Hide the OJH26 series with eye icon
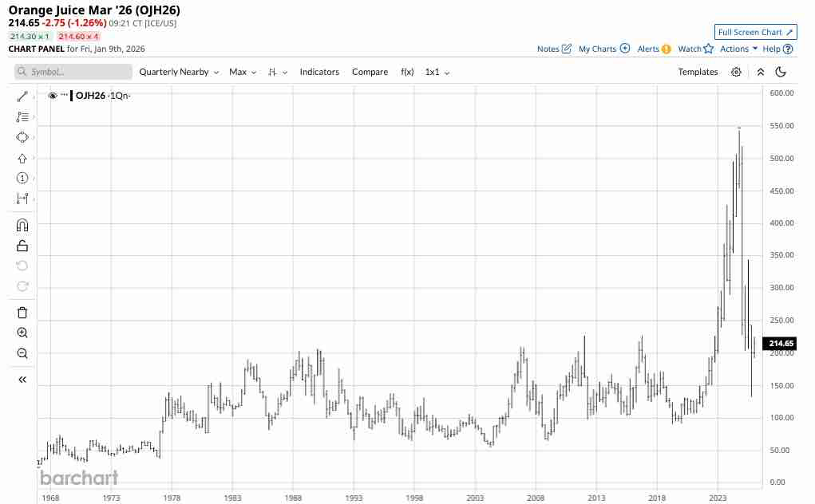Viewport: 815px width, 504px height. (53, 96)
